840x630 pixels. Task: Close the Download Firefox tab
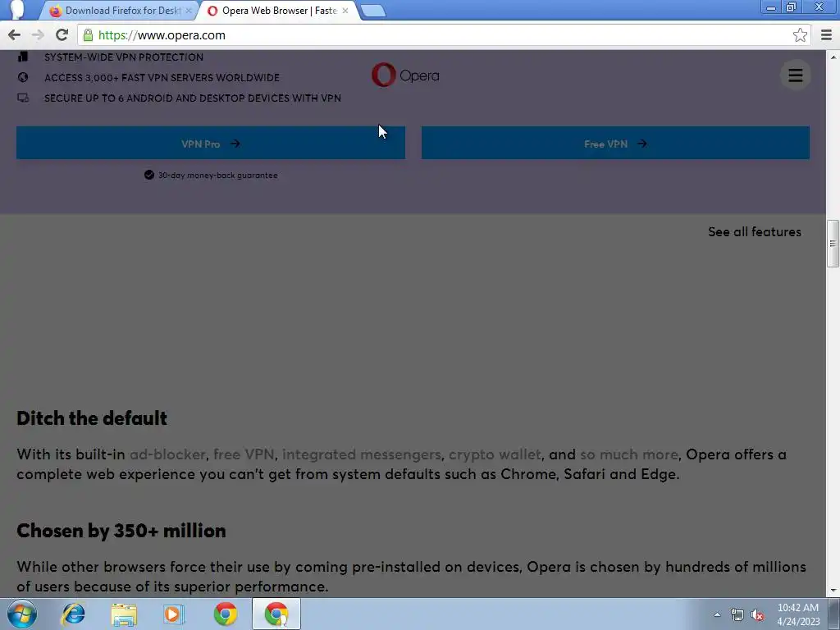tap(189, 11)
